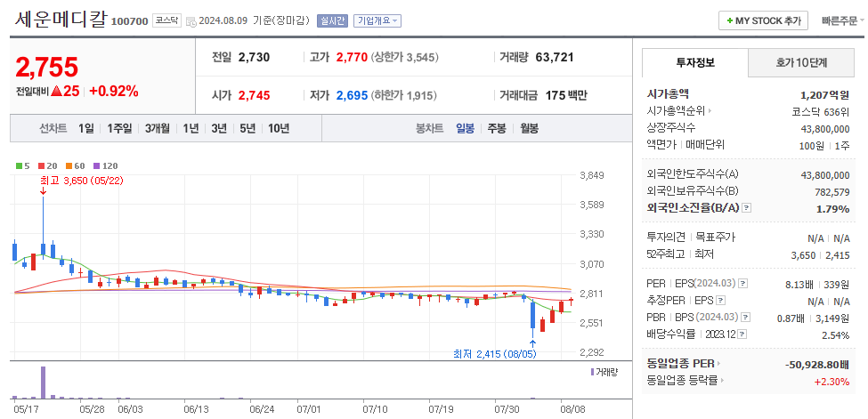Click the 하한가 1,915 lower limit text
This screenshot has height=419, width=868.
pos(403,95)
